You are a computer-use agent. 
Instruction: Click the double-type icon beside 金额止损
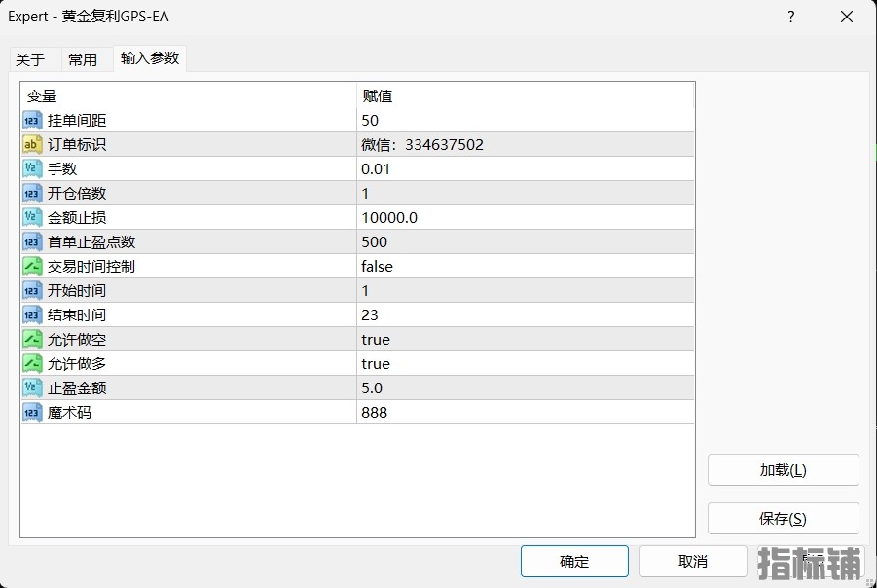[32, 218]
